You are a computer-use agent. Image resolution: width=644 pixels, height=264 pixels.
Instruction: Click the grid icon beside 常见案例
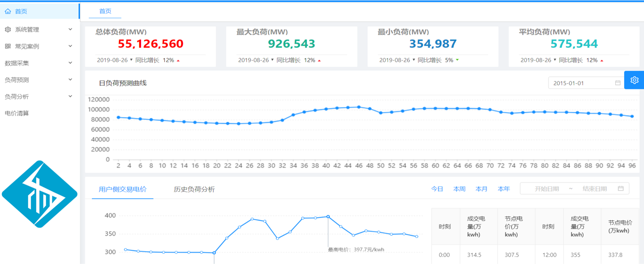(x=8, y=46)
